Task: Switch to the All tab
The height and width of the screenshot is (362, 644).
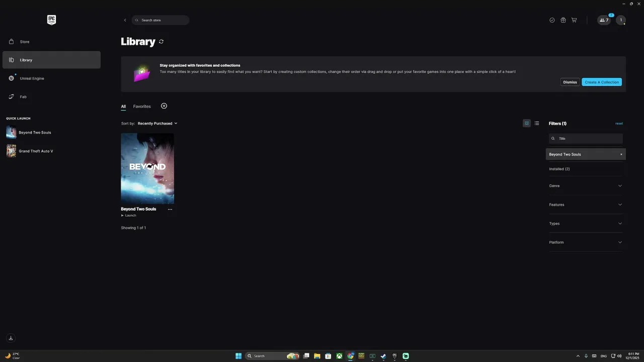Action: [123, 107]
